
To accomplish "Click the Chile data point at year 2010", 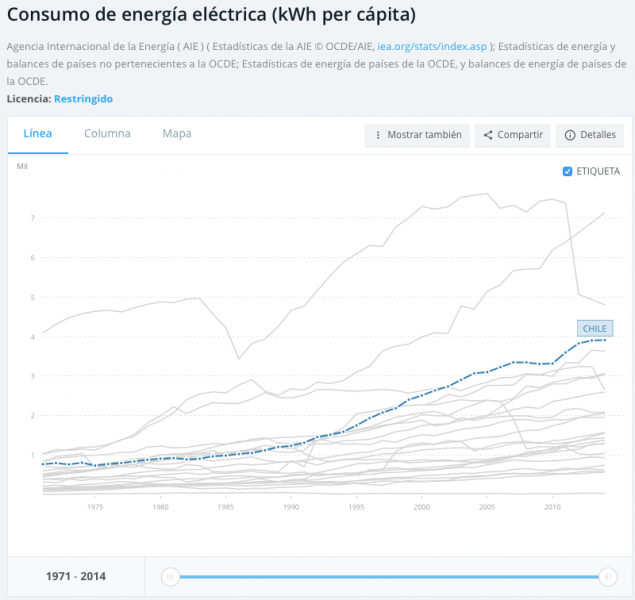I will [552, 364].
